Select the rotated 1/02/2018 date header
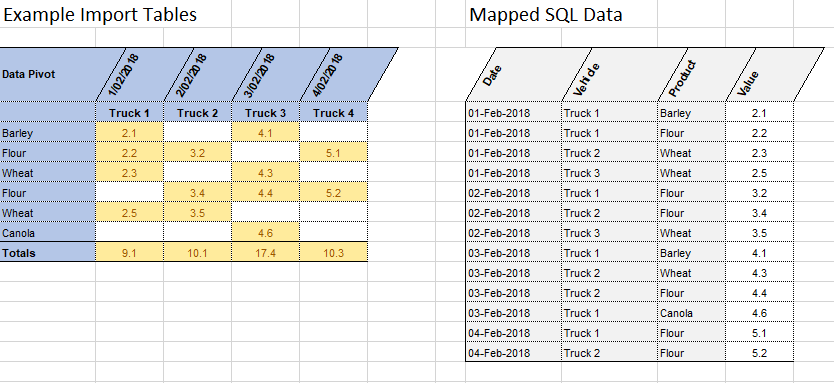This screenshot has height=383, width=834. [x=123, y=74]
